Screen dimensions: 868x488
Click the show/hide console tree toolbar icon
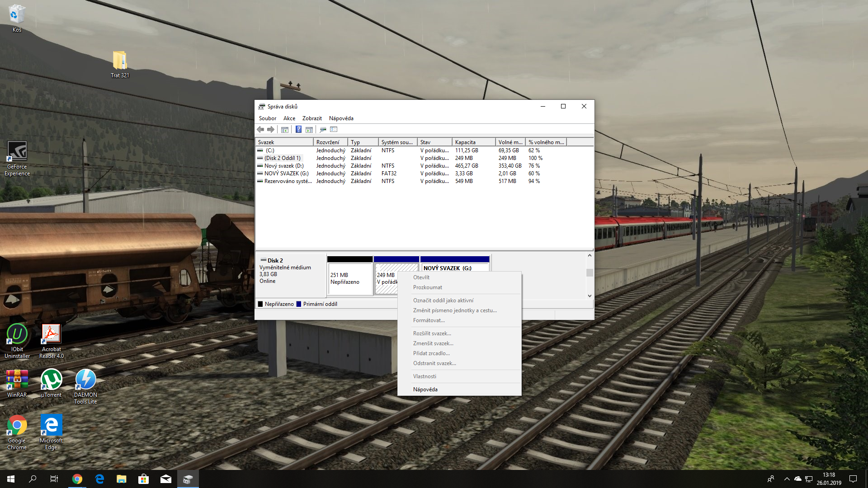284,130
